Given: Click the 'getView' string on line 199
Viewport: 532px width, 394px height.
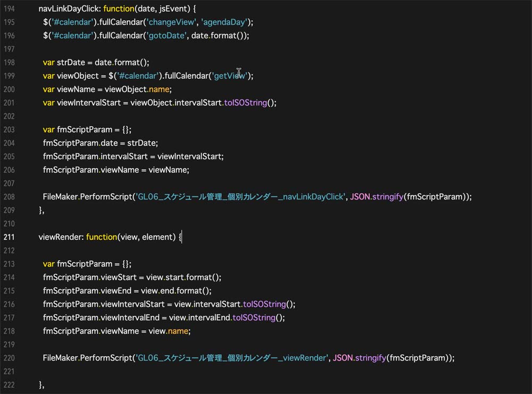Looking at the screenshot, I should [229, 76].
